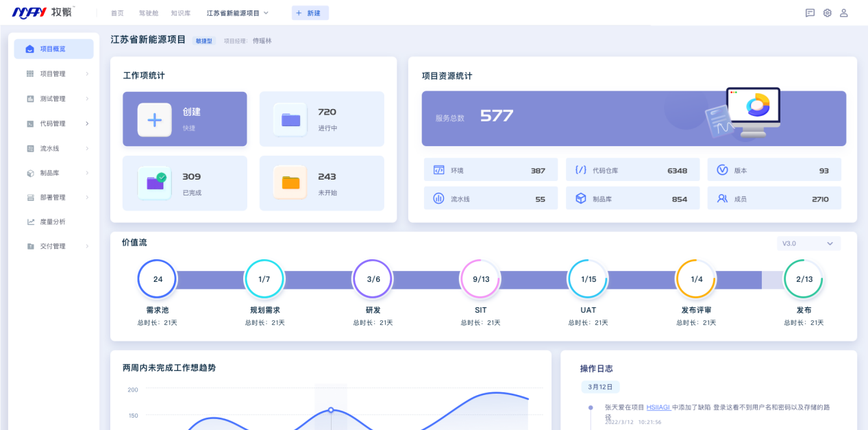Click the 交付管理 folder icon
Screen dimensions: 868x430
(30, 246)
